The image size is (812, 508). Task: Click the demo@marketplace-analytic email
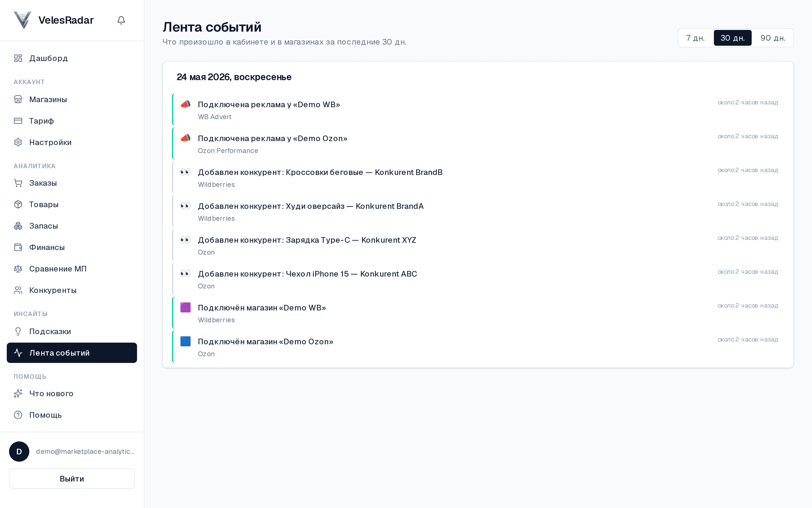85,452
